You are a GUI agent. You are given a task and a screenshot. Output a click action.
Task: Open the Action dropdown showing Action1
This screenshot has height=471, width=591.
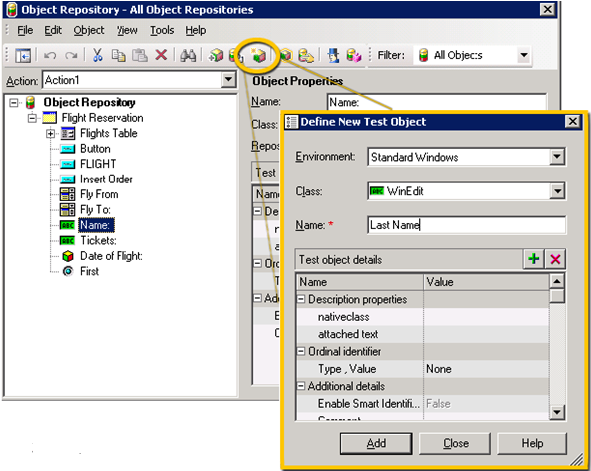[228, 80]
